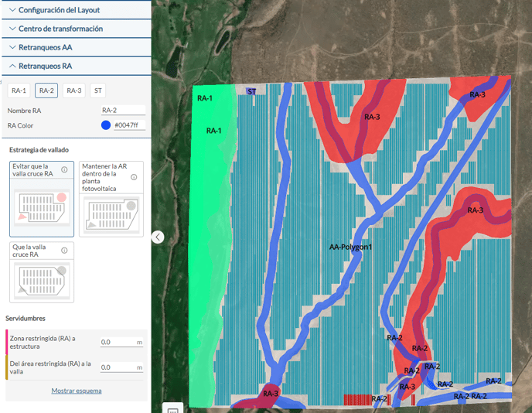Click the Evitar que la valla cruce RA illustration
The image size is (532, 413).
click(42, 209)
